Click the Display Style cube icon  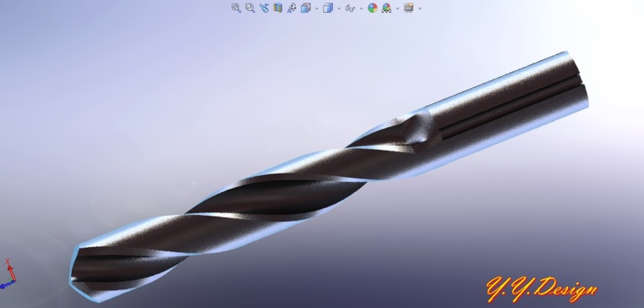click(328, 8)
